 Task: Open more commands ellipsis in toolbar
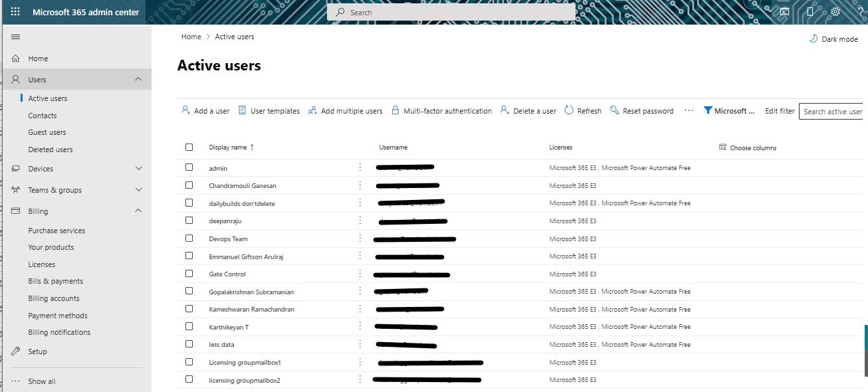[x=689, y=110]
